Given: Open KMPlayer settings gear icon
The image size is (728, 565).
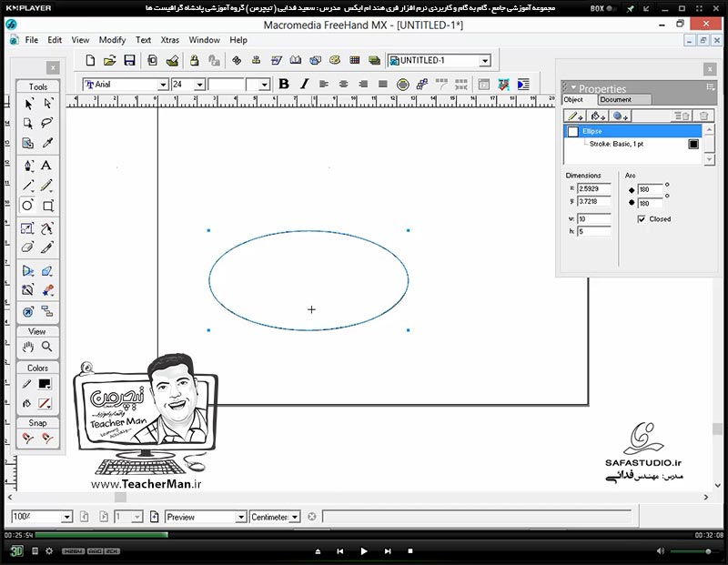Looking at the screenshot, I should click(49, 551).
